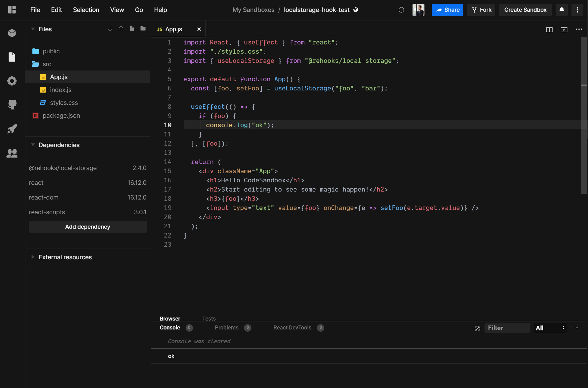
Task: Open the Deployment rocket icon
Action: [x=12, y=129]
